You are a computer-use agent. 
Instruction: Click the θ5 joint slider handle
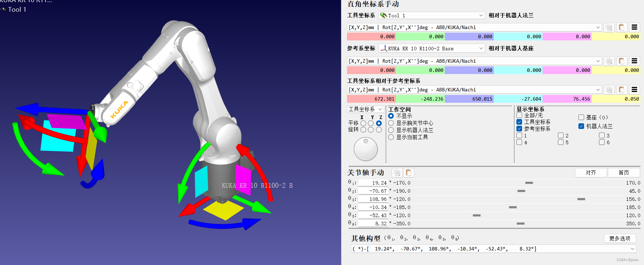point(477,215)
